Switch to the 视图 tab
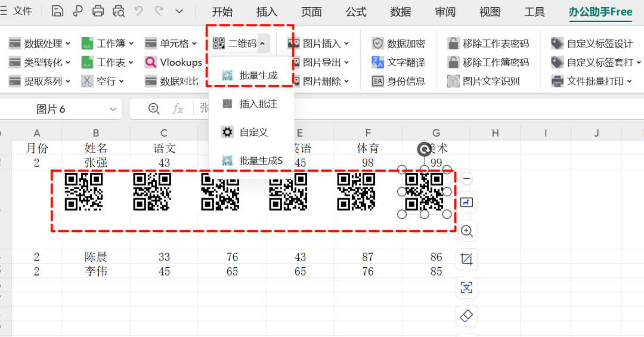Viewport: 644px width, 337px height. tap(490, 12)
